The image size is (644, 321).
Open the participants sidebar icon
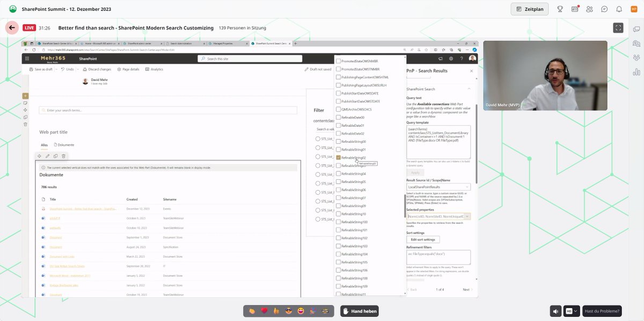(x=636, y=57)
